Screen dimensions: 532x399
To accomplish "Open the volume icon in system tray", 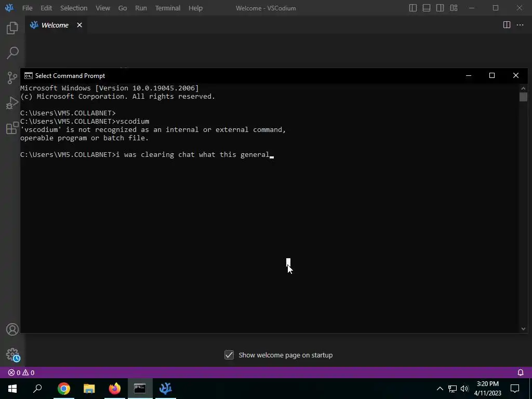I will pos(464,389).
